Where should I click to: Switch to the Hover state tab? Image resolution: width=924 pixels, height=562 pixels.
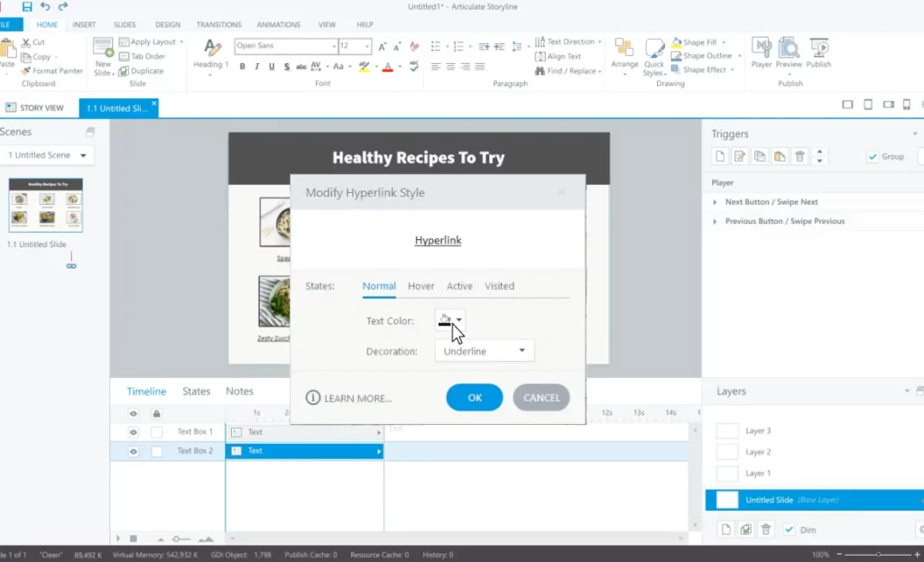(420, 286)
